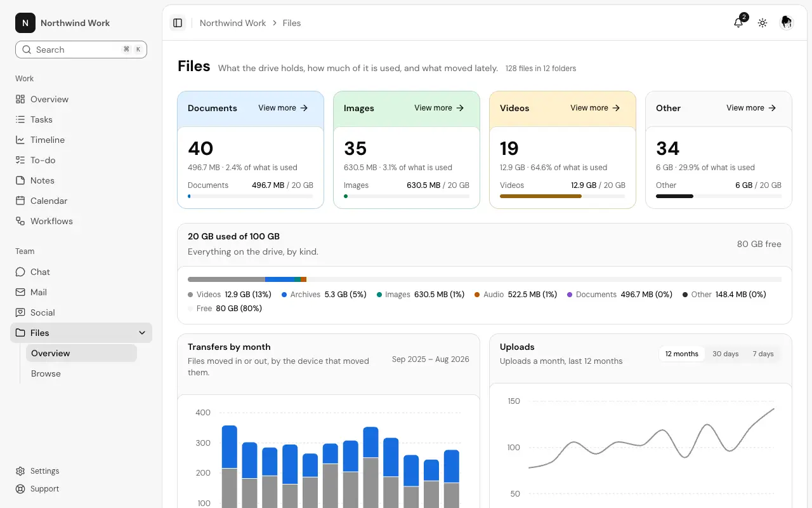
Task: Open the Calendar page
Action: tap(81, 201)
